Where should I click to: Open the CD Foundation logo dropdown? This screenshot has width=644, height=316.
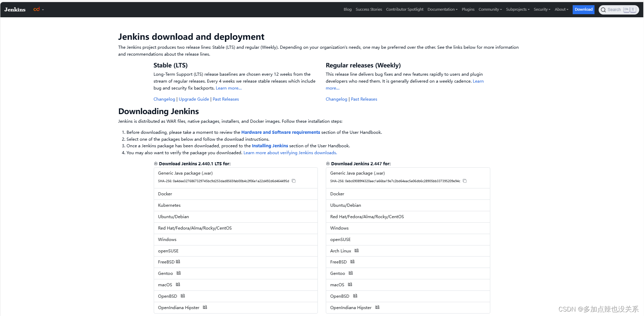[x=38, y=10]
